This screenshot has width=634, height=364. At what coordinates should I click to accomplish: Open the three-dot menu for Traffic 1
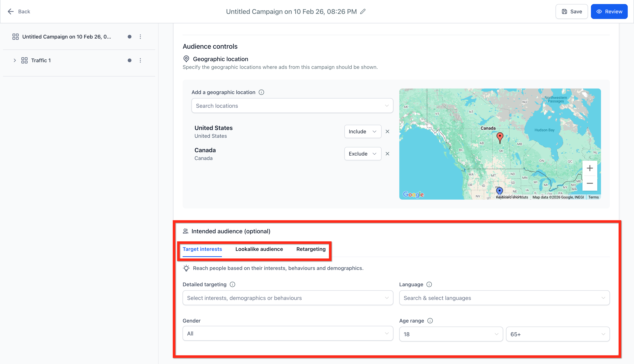pyautogui.click(x=140, y=60)
